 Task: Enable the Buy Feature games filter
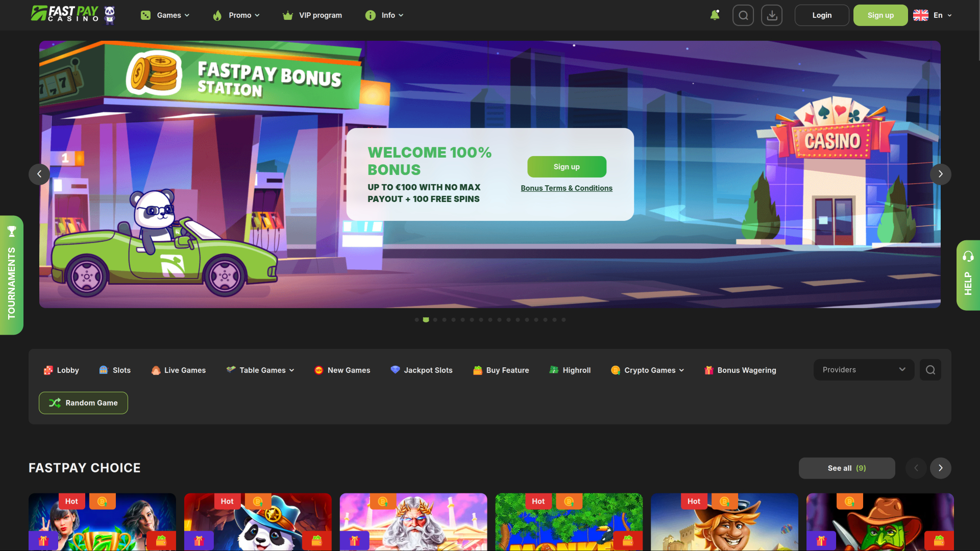point(501,370)
